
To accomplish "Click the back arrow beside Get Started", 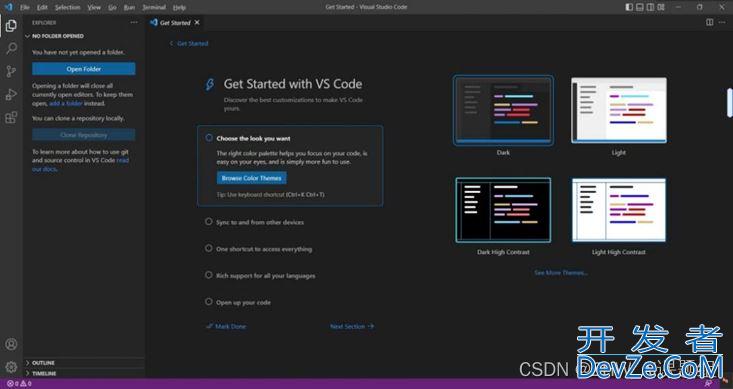I will 171,43.
